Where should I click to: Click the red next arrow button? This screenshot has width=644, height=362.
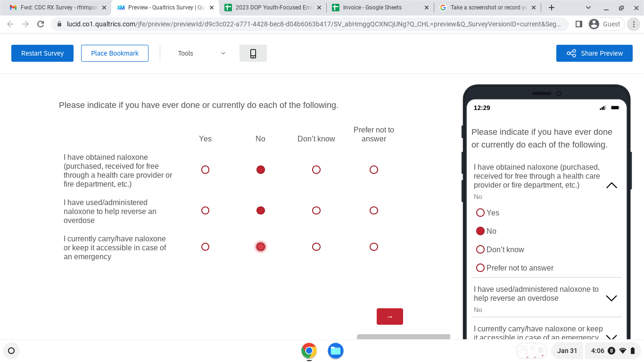(x=389, y=316)
